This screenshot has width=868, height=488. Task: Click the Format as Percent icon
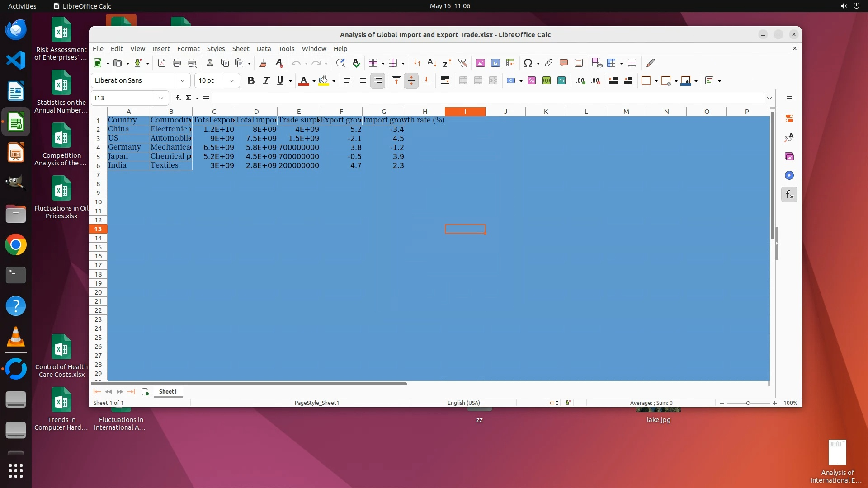coord(532,81)
